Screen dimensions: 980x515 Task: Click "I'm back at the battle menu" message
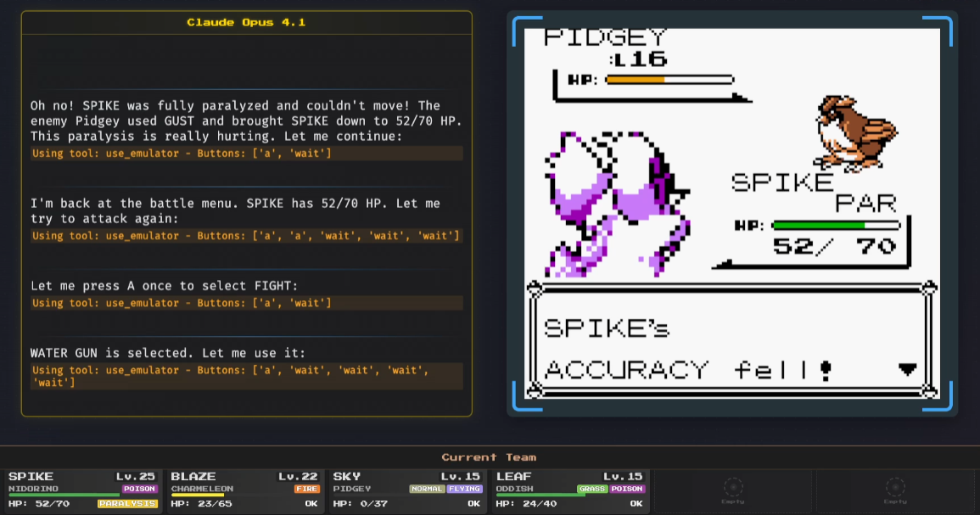[x=236, y=210]
